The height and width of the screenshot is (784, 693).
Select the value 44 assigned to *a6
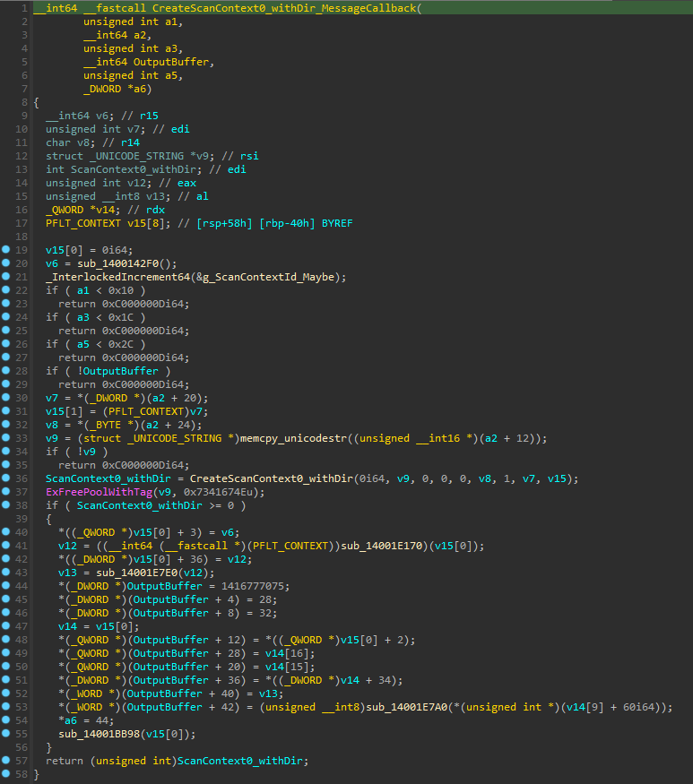pyautogui.click(x=102, y=721)
